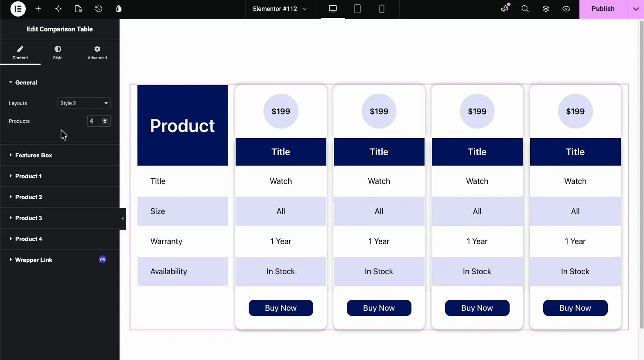Switch to mobile device view
This screenshot has height=360, width=644.
click(382, 9)
